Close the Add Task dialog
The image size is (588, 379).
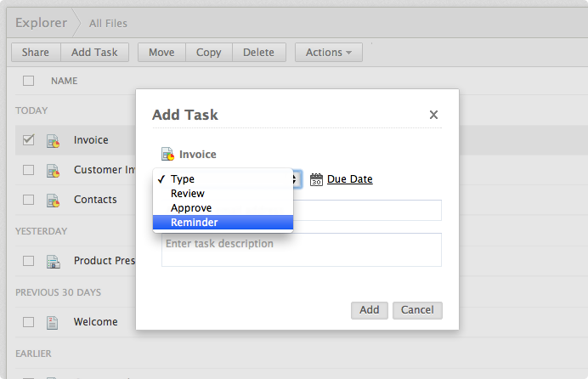(x=433, y=115)
